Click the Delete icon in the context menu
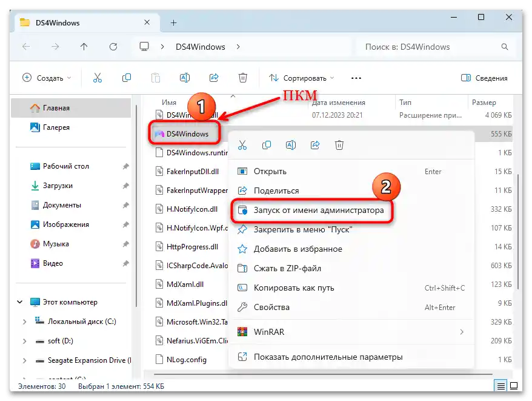This screenshot has width=532, height=401. tap(339, 145)
